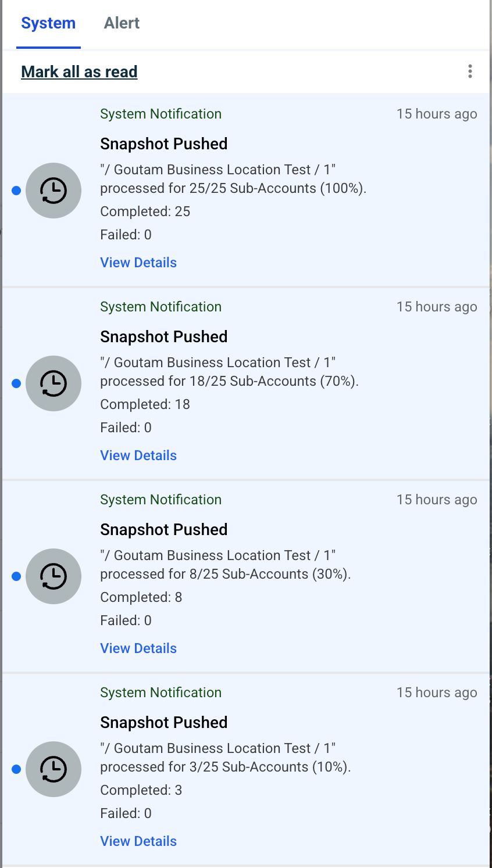Click the unread indicator beside the 18/25 notification

pos(16,383)
